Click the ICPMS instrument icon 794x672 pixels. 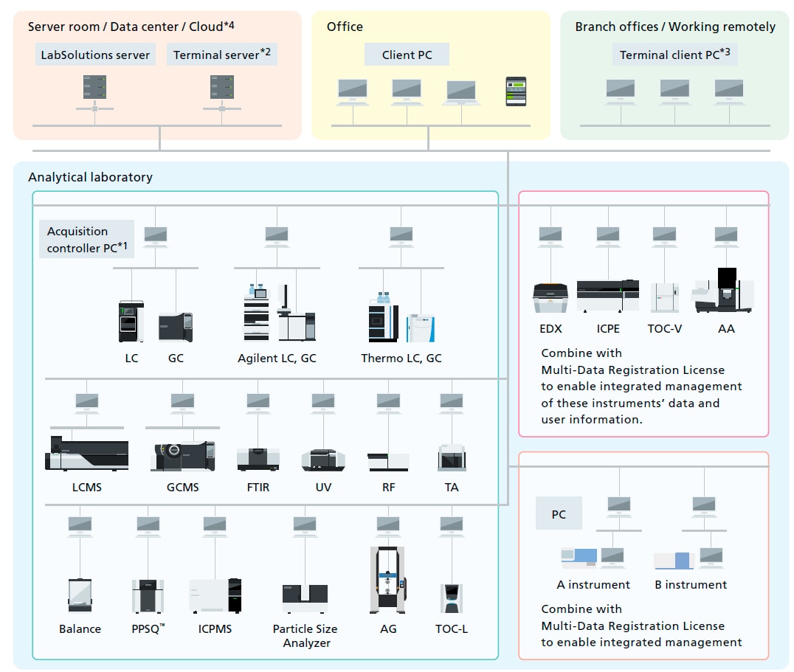(x=215, y=595)
